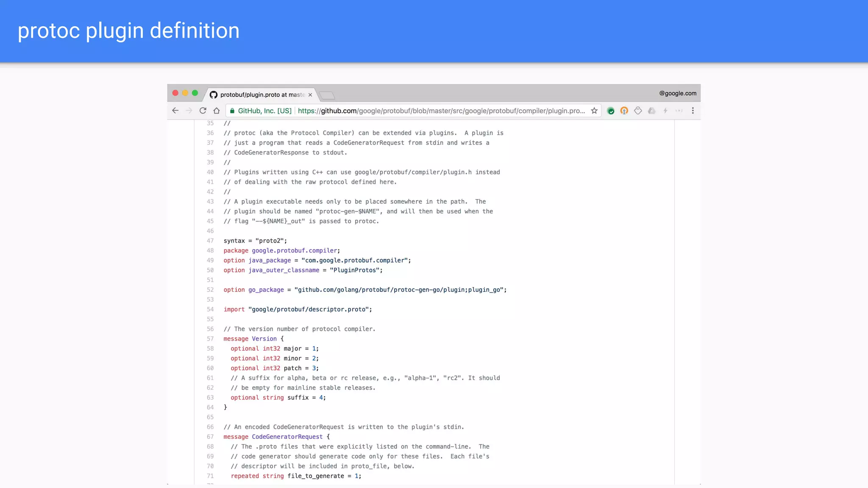Click 'package google.protobuf.compiler;' line
Screen dimensions: 868x488
point(282,250)
